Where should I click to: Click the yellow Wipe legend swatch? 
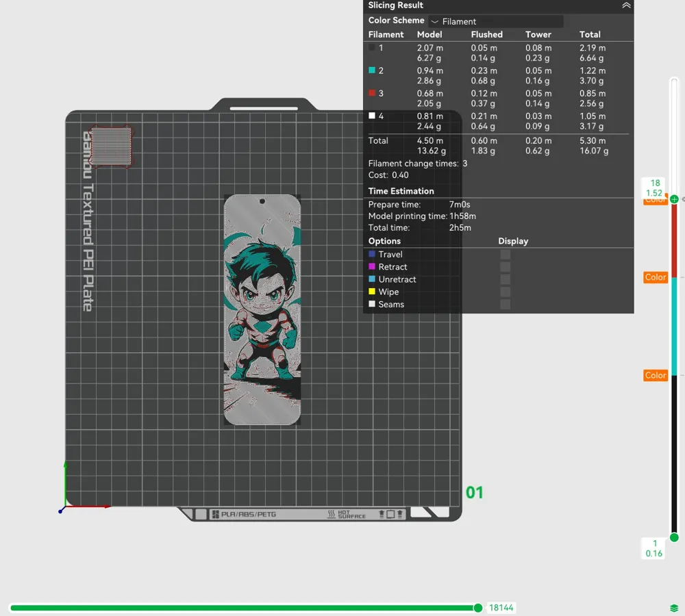click(x=372, y=291)
